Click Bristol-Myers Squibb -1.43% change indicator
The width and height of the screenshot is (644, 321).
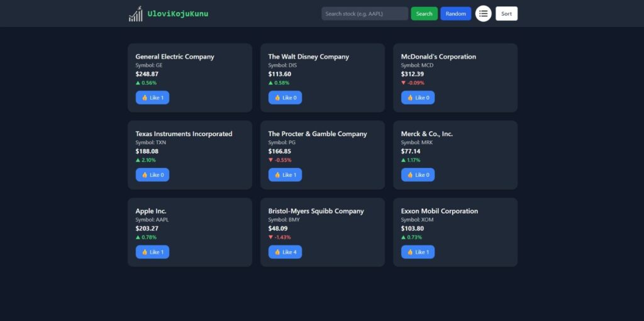click(279, 237)
